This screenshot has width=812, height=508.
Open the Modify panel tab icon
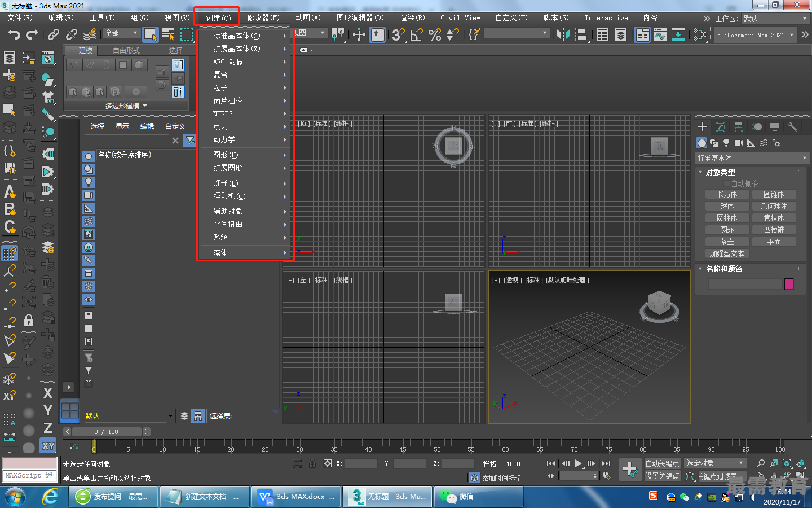click(720, 126)
